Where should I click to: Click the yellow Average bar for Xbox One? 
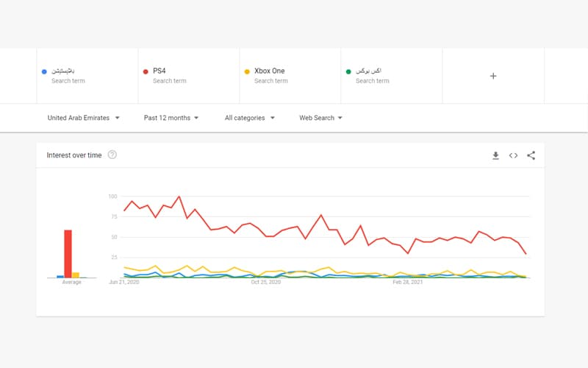pyautogui.click(x=76, y=275)
